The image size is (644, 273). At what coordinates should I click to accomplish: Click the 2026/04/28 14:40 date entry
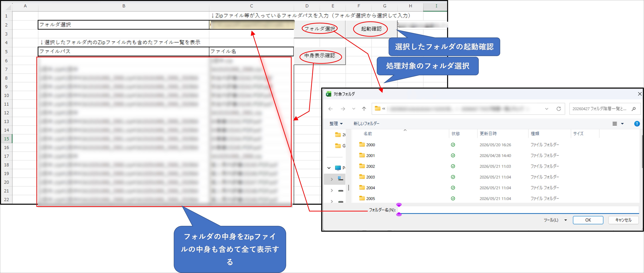[495, 155]
